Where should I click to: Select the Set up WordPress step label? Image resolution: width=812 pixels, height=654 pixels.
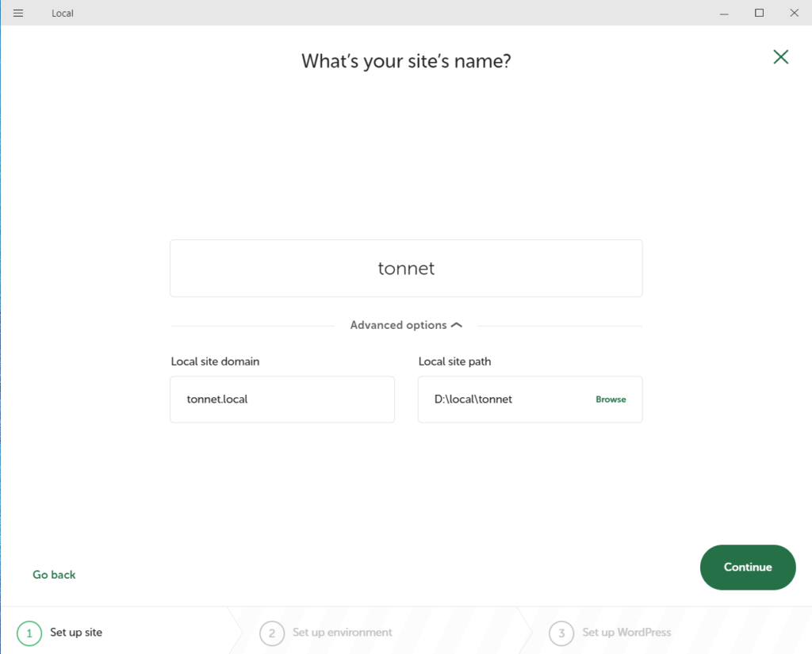626,633
